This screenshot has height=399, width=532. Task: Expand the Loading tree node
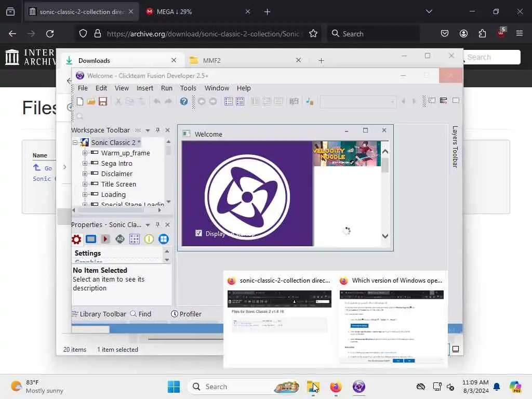(x=85, y=194)
